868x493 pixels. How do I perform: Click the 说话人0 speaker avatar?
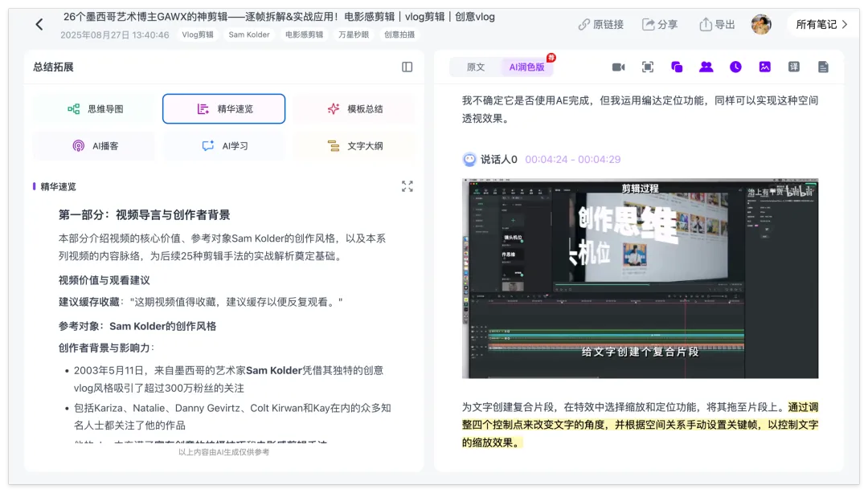(x=469, y=159)
